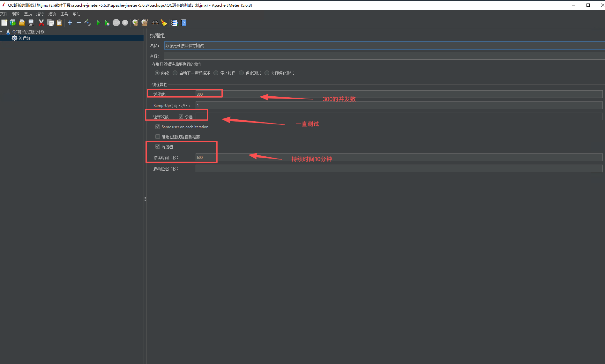Image resolution: width=605 pixels, height=364 pixels.
Task: Open the Function helper dialog icon
Action: (174, 23)
